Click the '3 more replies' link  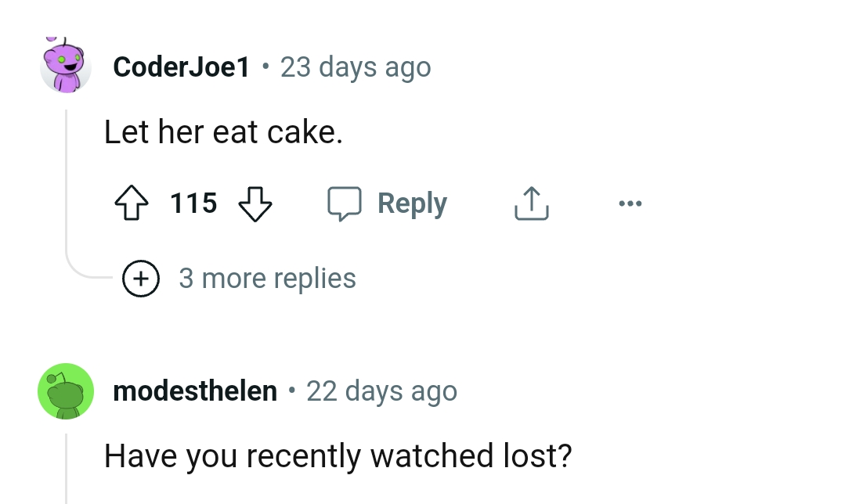click(268, 278)
